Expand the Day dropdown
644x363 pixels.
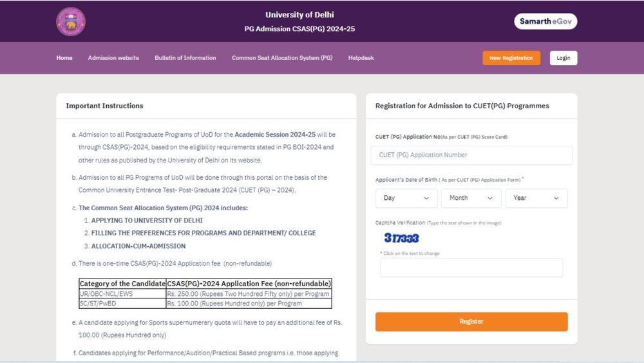406,198
